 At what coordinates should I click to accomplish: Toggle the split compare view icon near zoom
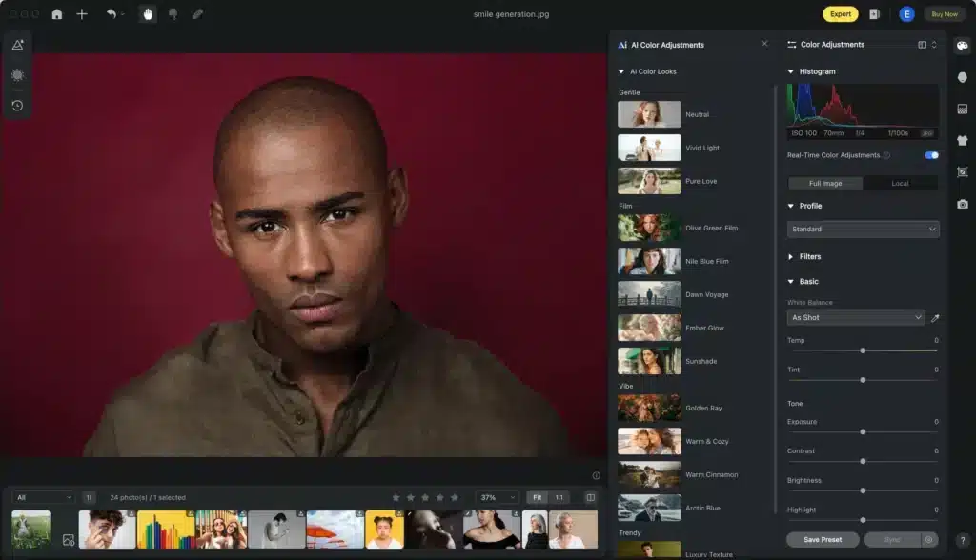click(590, 497)
